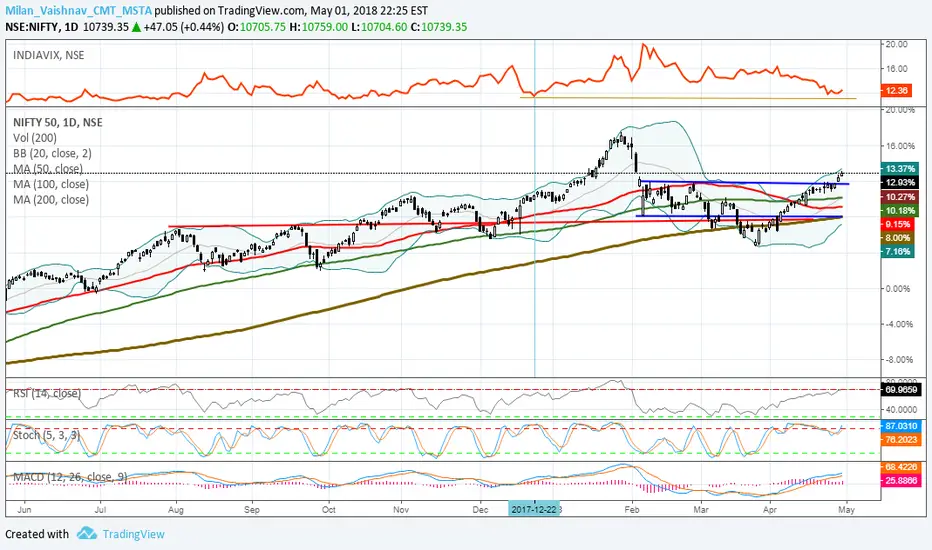Click the Stoch (5, 3, 3) indicator label

(x=46, y=435)
